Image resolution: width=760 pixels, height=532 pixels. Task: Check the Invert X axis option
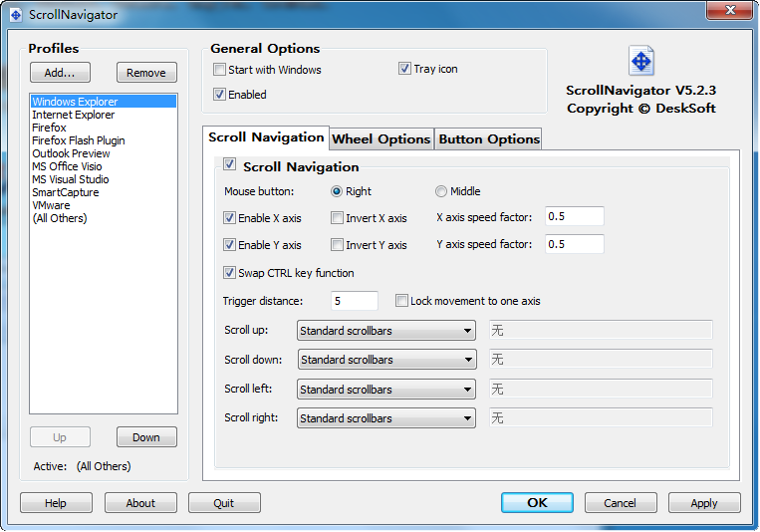(x=338, y=218)
